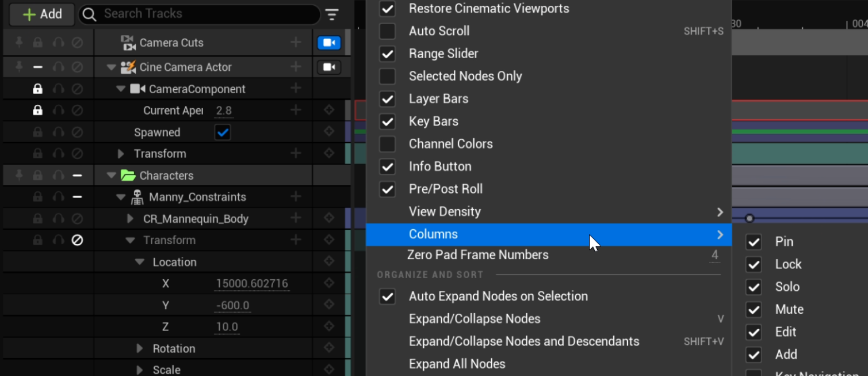Enable the Auto Scroll option

(x=388, y=31)
